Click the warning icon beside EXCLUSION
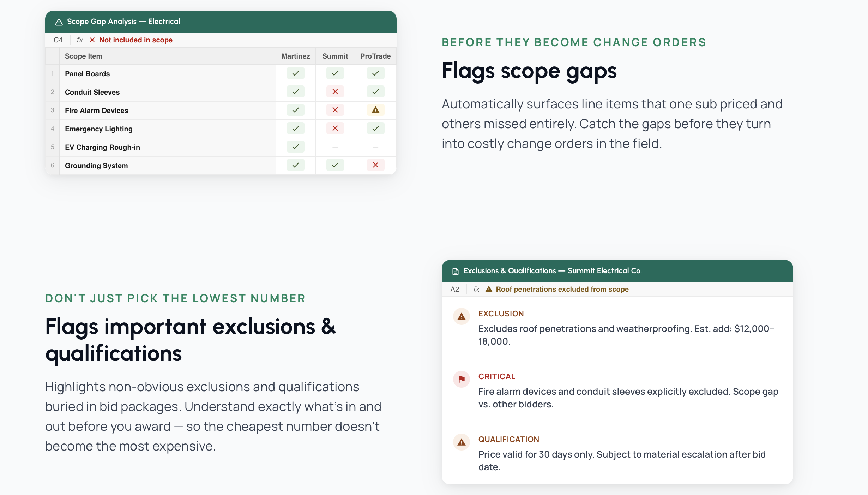 click(462, 316)
